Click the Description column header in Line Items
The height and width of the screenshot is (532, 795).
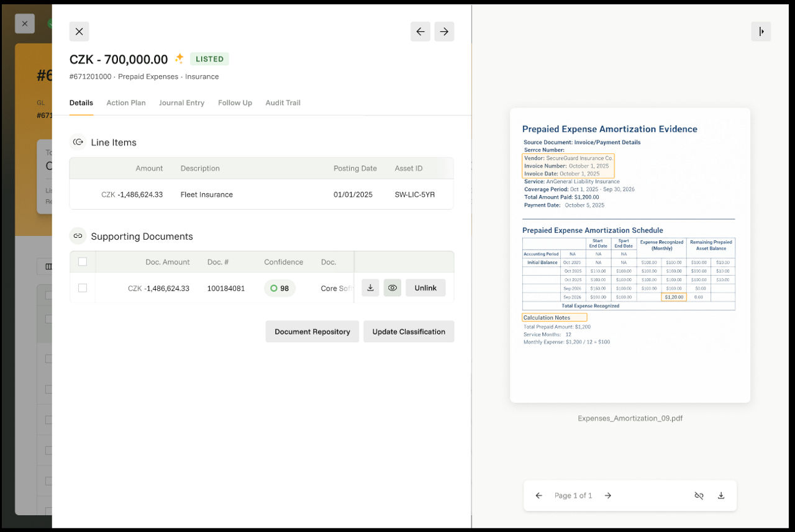[x=200, y=168]
